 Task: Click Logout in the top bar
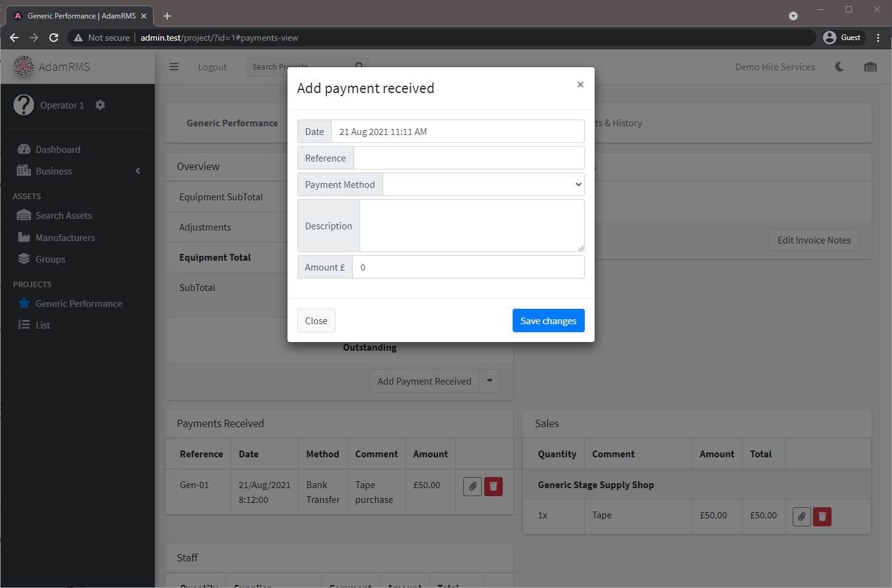click(x=212, y=67)
